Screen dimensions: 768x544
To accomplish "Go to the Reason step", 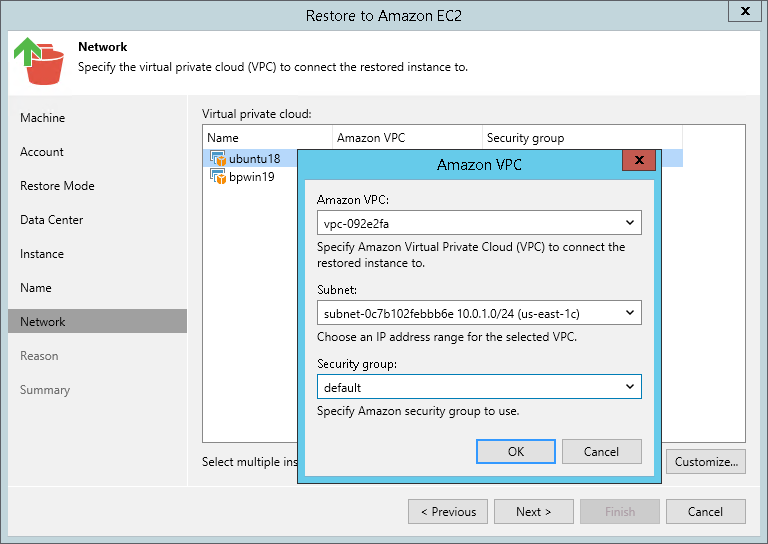I will 39,356.
